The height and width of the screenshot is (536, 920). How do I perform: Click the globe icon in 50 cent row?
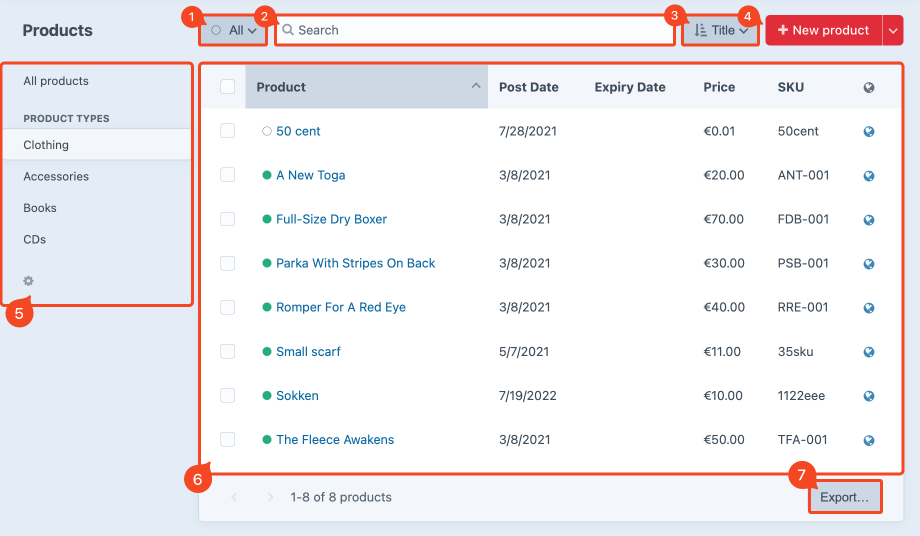pyautogui.click(x=869, y=132)
